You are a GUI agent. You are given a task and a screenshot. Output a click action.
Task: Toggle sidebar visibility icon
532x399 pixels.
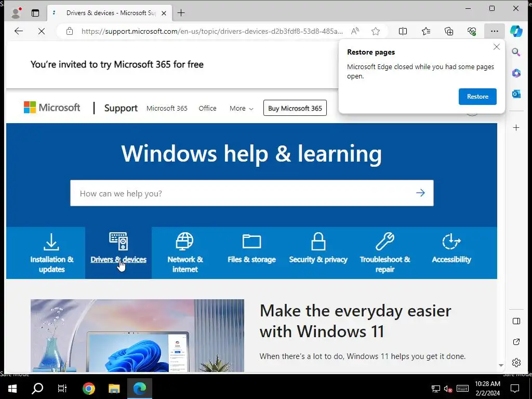[x=516, y=321]
